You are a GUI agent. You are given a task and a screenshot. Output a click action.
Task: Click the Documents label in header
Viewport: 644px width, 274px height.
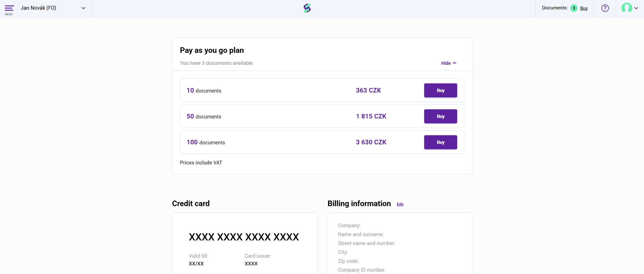555,8
